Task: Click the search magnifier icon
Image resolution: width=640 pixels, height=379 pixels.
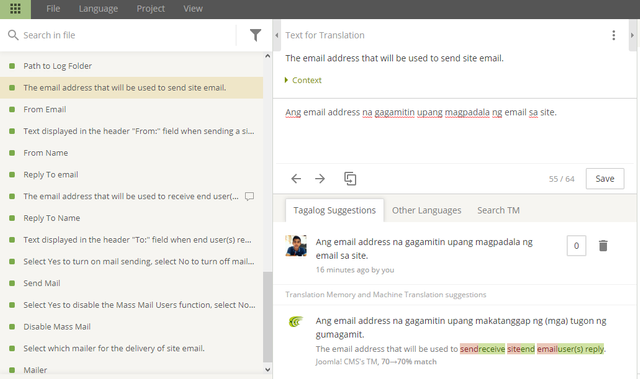Action: (x=13, y=35)
